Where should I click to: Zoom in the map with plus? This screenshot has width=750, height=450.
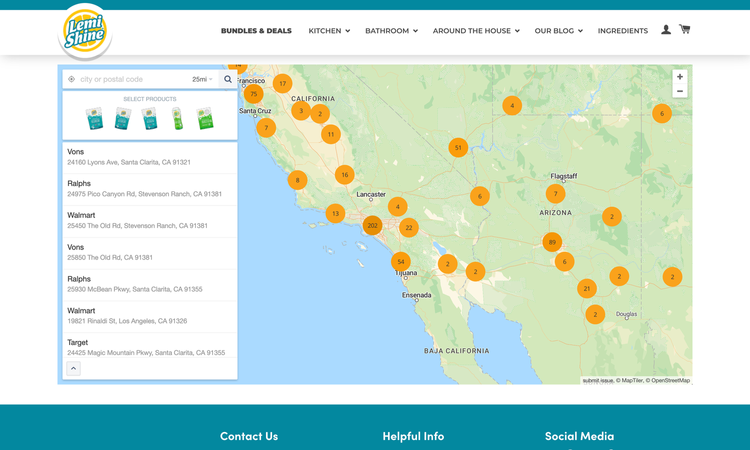680,77
